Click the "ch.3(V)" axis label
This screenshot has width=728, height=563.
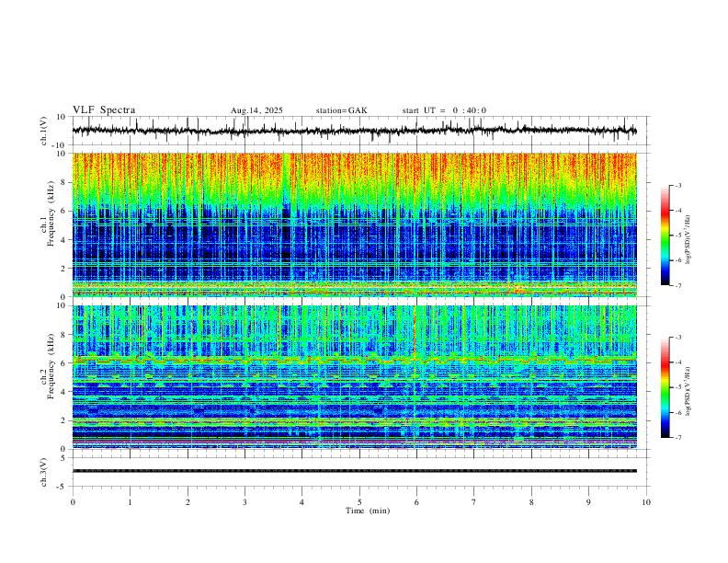pyautogui.click(x=44, y=472)
